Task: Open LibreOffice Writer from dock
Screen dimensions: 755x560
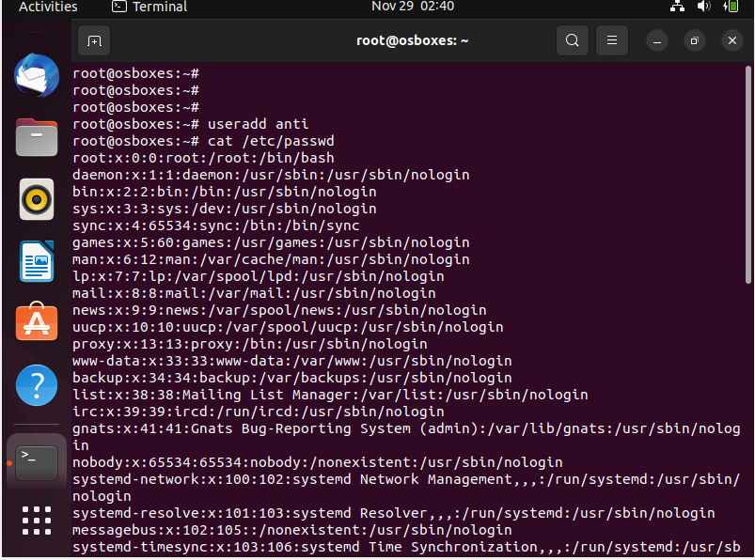Action: (x=37, y=261)
